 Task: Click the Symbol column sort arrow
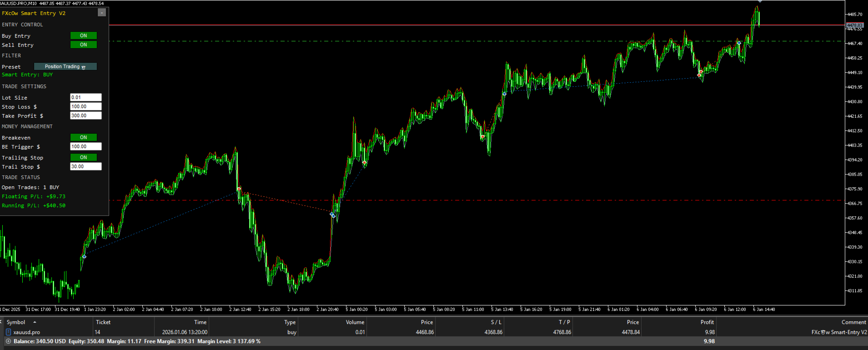pyautogui.click(x=35, y=322)
